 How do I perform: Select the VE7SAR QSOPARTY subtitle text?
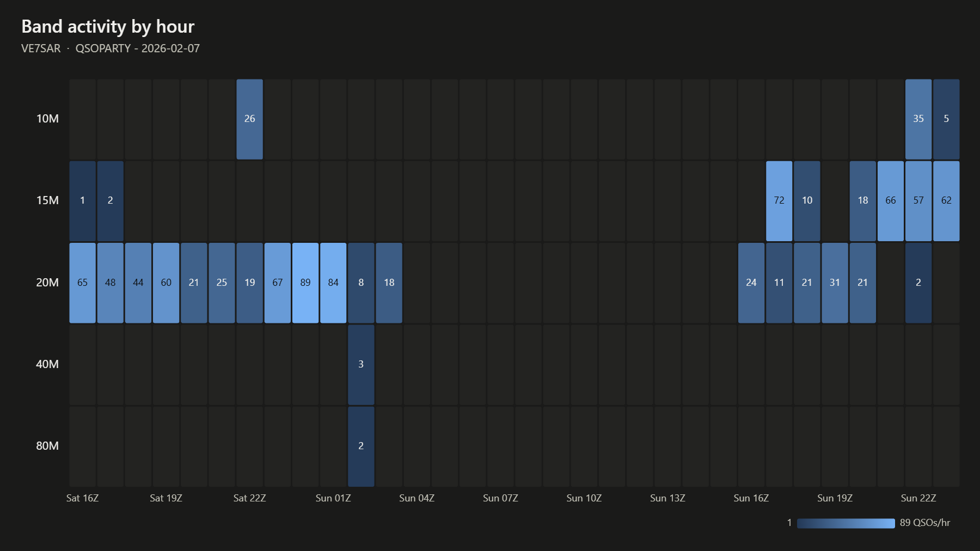coord(111,48)
